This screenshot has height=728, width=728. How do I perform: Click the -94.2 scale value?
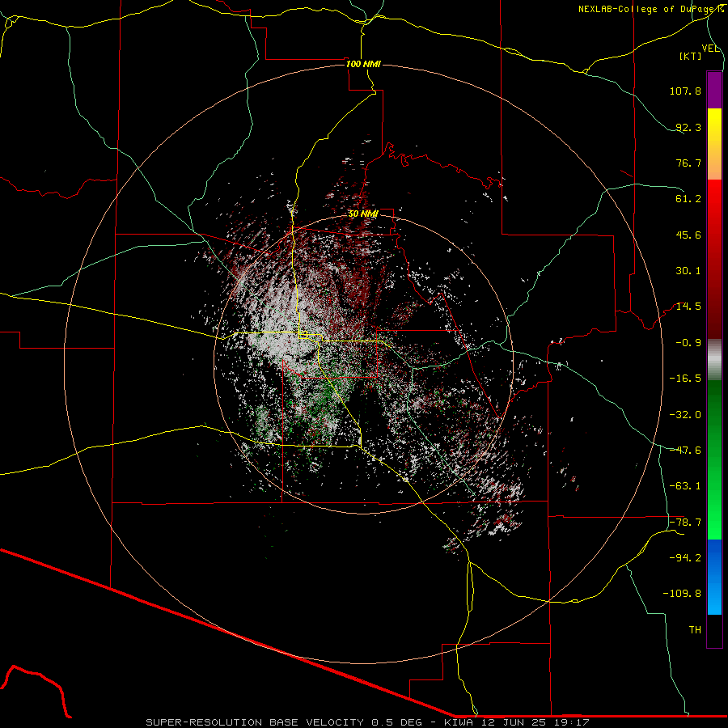(685, 558)
